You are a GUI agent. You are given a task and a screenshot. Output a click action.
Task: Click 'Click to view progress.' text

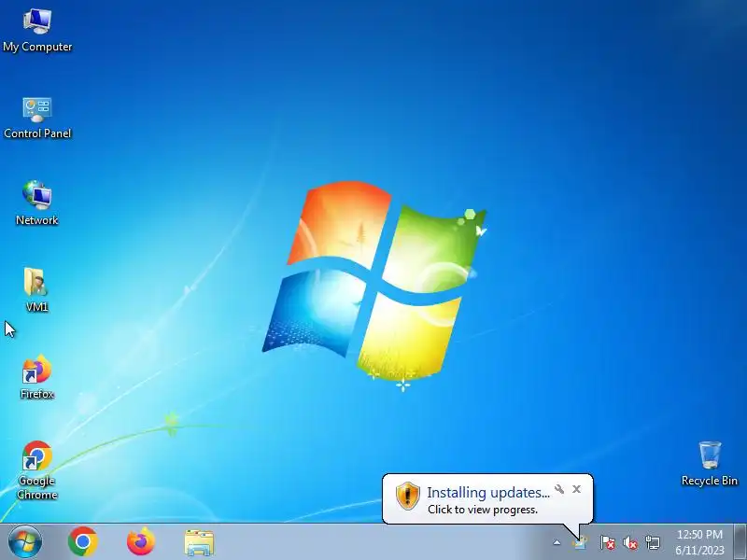483,510
